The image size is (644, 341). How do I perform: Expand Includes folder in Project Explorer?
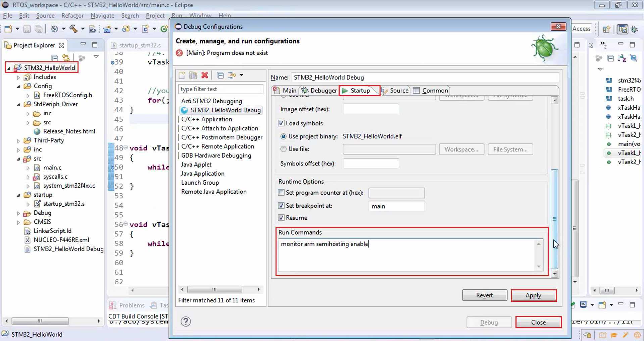(18, 77)
